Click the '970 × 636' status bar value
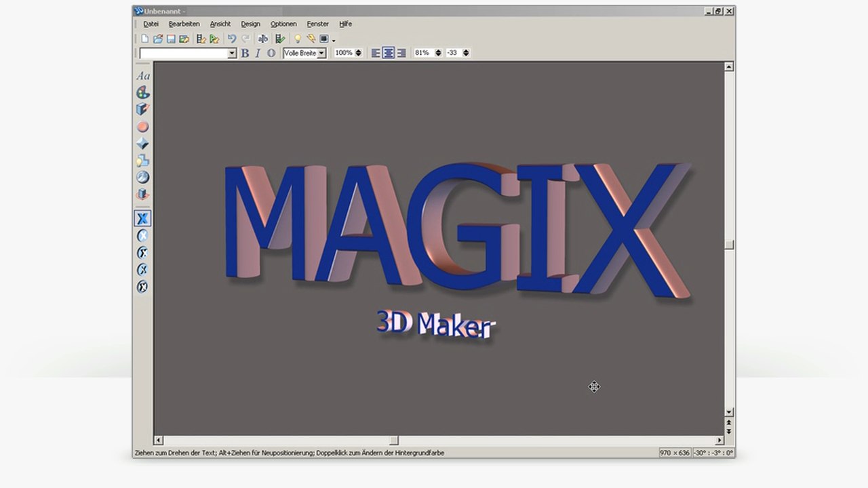Screen dimensions: 868x488 tap(674, 453)
